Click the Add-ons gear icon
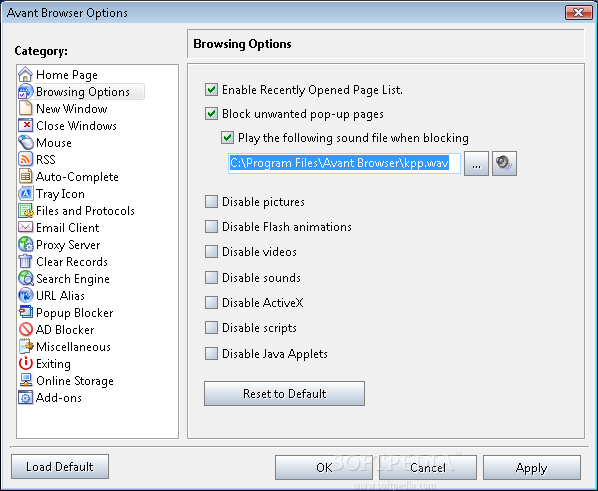The width and height of the screenshot is (598, 491). tap(26, 398)
